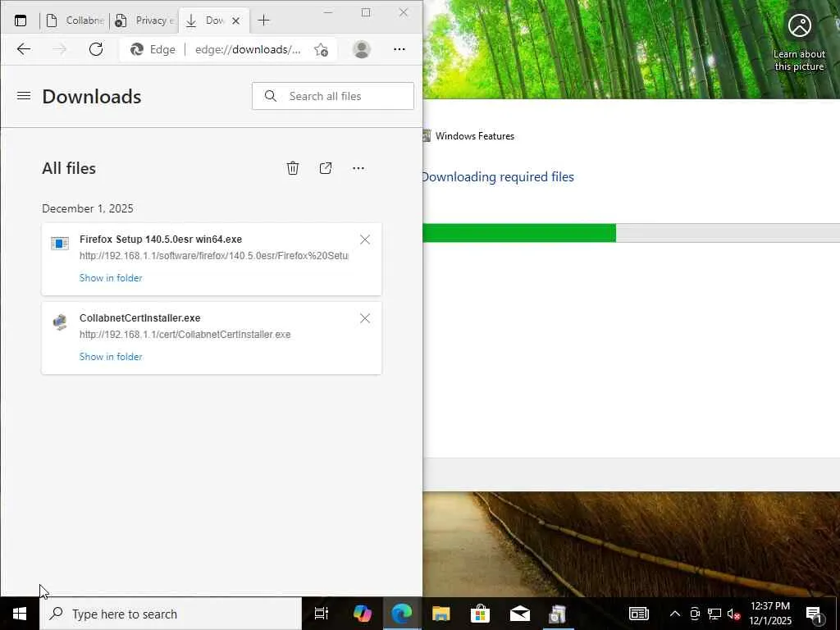Show Firefox Setup in folder
The height and width of the screenshot is (630, 840).
click(111, 277)
